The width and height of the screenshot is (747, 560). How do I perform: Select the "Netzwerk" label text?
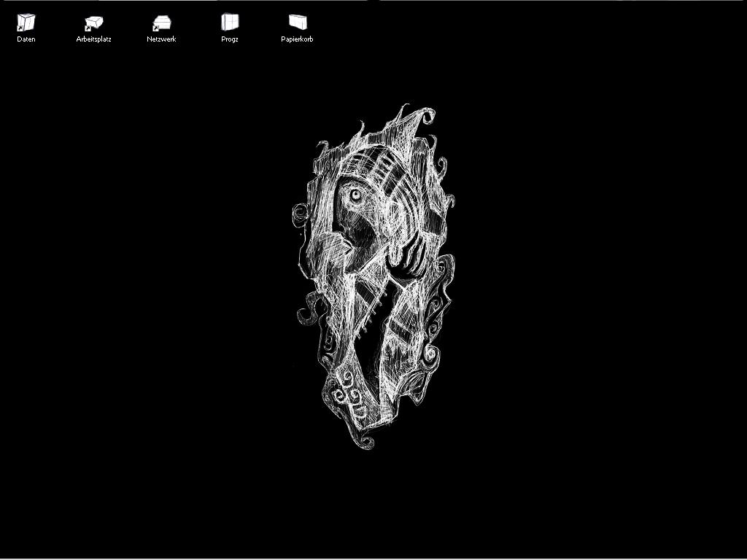coord(161,39)
